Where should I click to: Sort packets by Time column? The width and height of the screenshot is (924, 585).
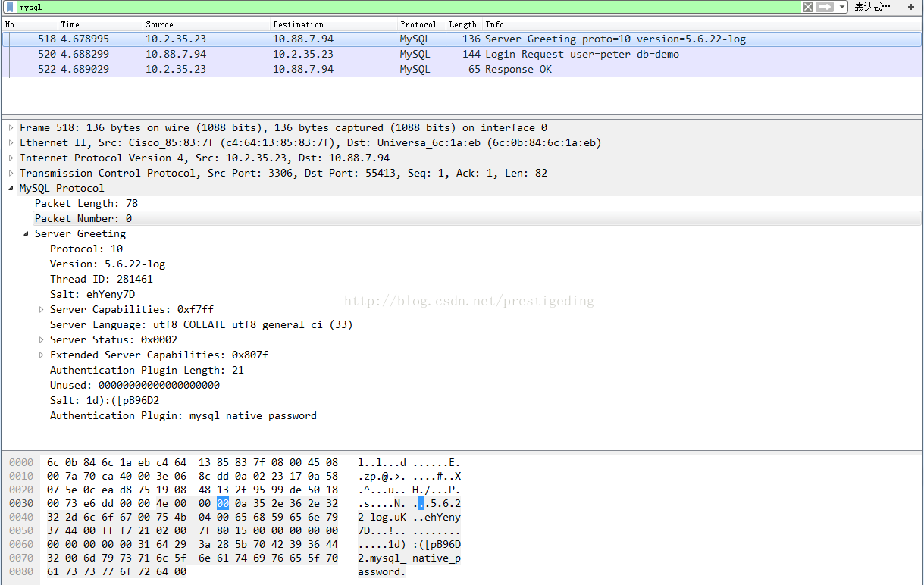pyautogui.click(x=70, y=24)
